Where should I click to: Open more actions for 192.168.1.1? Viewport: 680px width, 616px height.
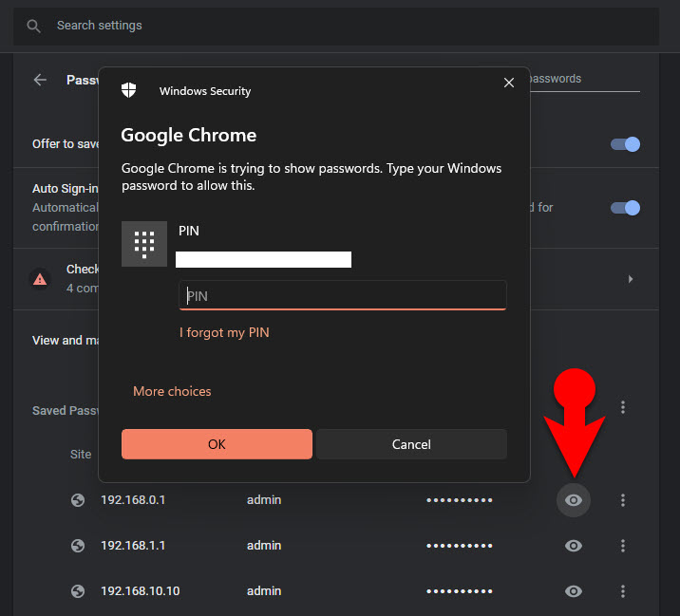pos(623,546)
